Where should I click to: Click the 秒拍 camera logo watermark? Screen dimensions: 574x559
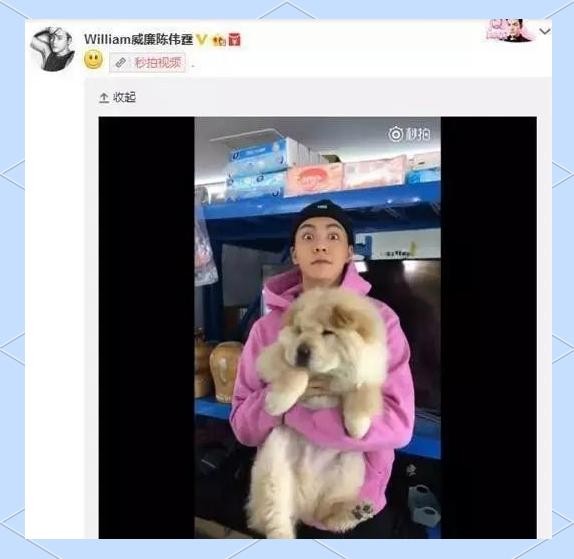click(395, 134)
